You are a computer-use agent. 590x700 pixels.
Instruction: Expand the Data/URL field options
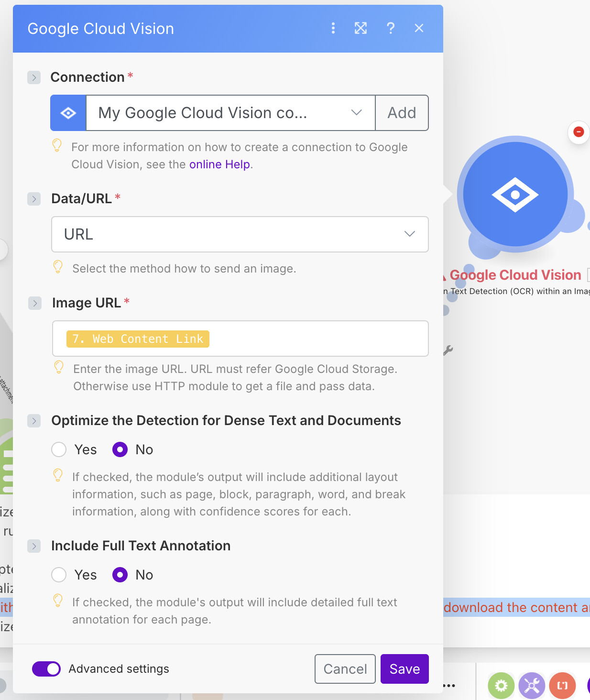pos(34,199)
